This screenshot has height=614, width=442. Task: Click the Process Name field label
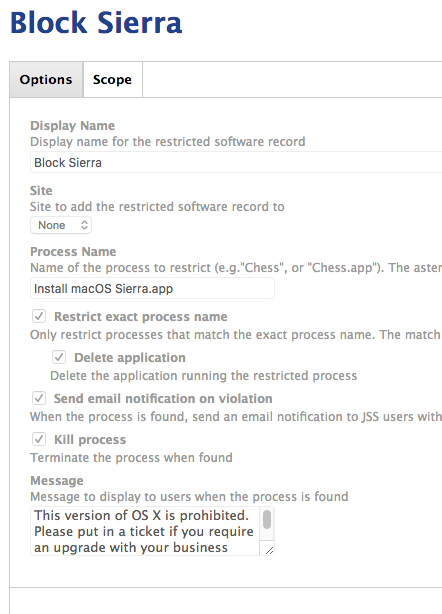coord(73,251)
